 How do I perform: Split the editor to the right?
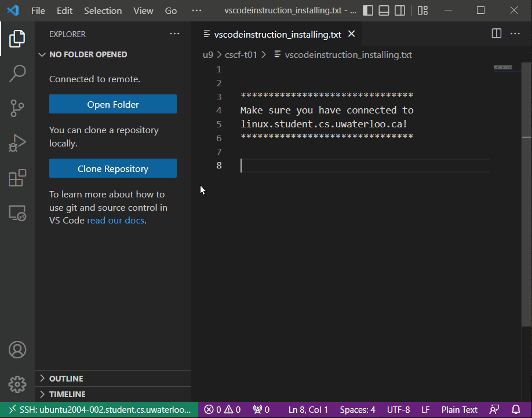tap(496, 34)
